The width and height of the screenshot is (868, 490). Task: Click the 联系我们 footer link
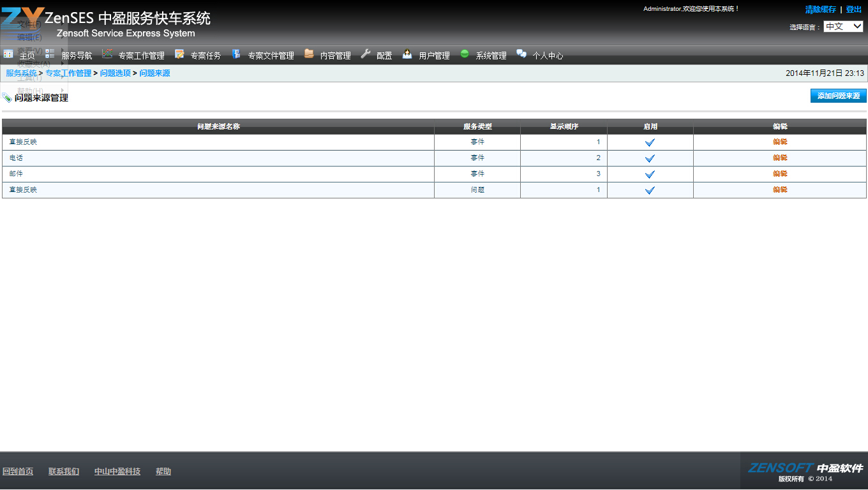(64, 471)
